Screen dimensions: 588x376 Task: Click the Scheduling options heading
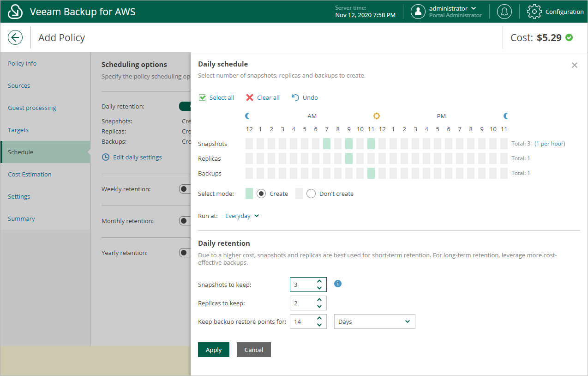click(134, 65)
